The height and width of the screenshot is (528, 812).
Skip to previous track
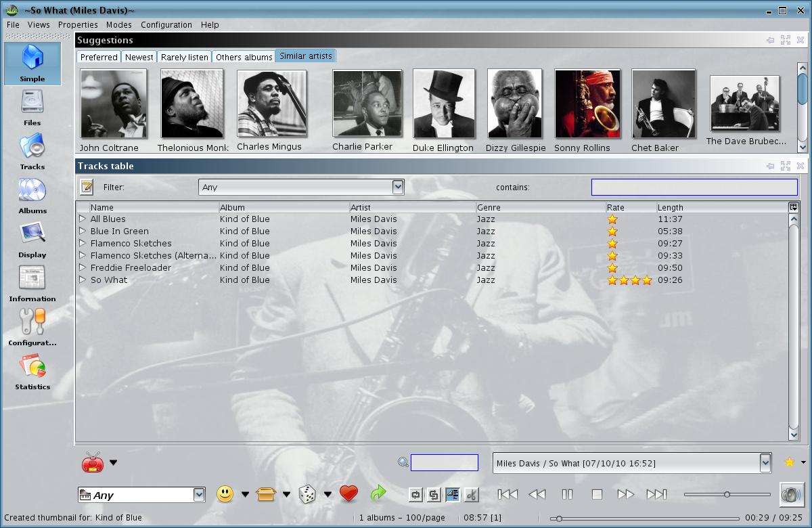pos(507,494)
